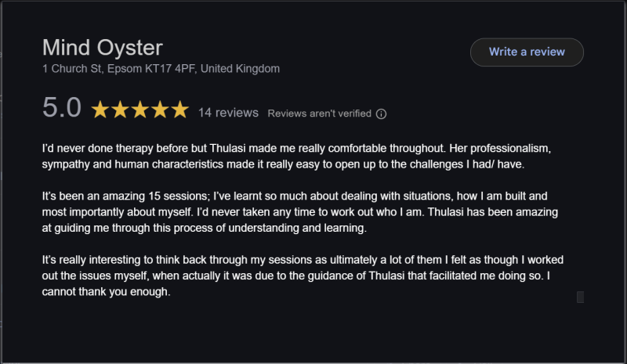Grab the review scrollbar thumb at right
The height and width of the screenshot is (364, 627).
pyautogui.click(x=580, y=297)
